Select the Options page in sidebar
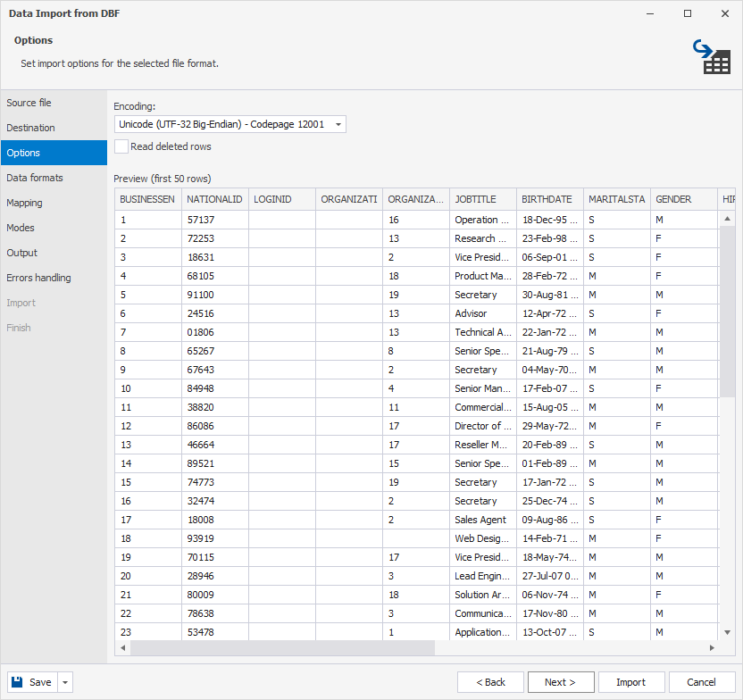 click(x=54, y=153)
